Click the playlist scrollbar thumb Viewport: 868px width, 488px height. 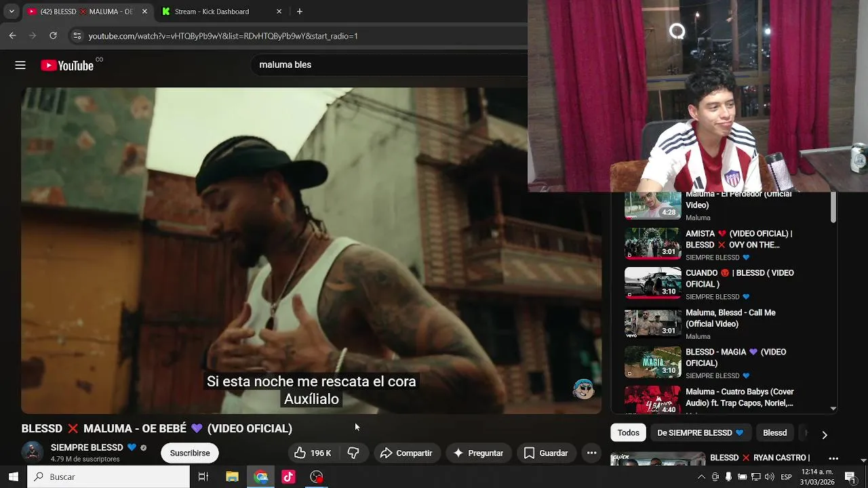833,207
